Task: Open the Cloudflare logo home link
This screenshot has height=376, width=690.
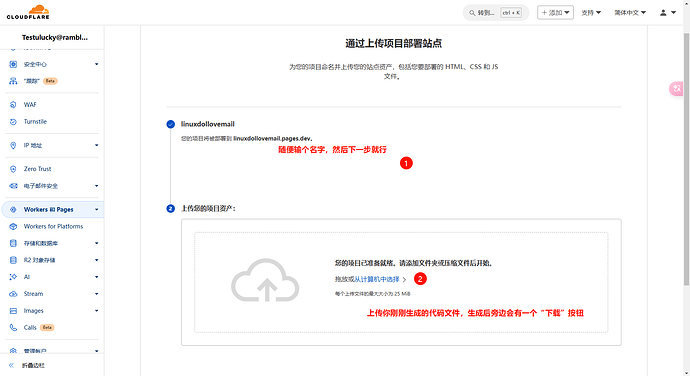Action: (28, 12)
